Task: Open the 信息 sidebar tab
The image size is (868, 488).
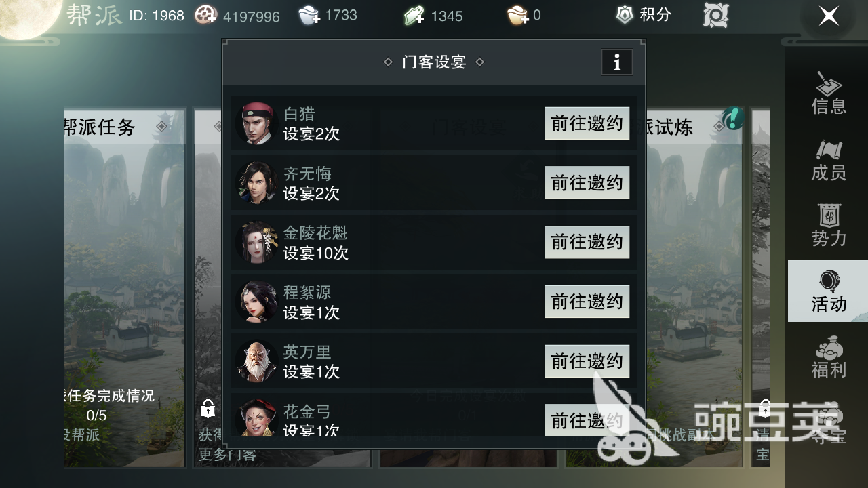Action: 828,93
